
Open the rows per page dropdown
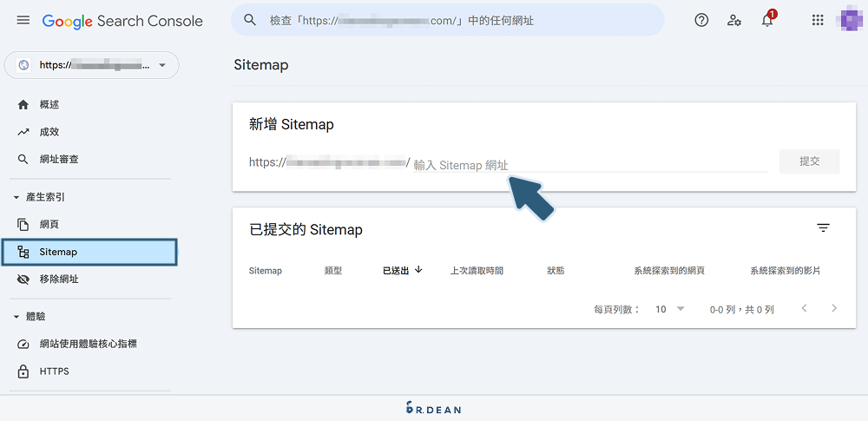click(670, 309)
